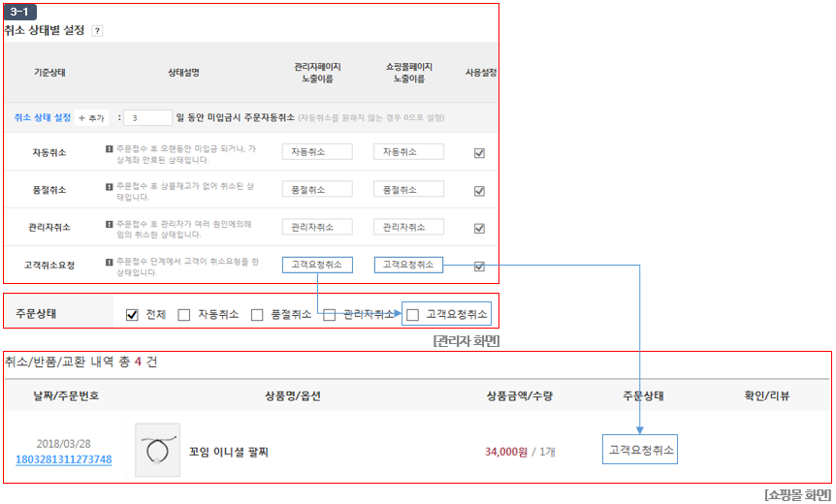Click the order date 2018/03/28
836x504 pixels.
63,444
